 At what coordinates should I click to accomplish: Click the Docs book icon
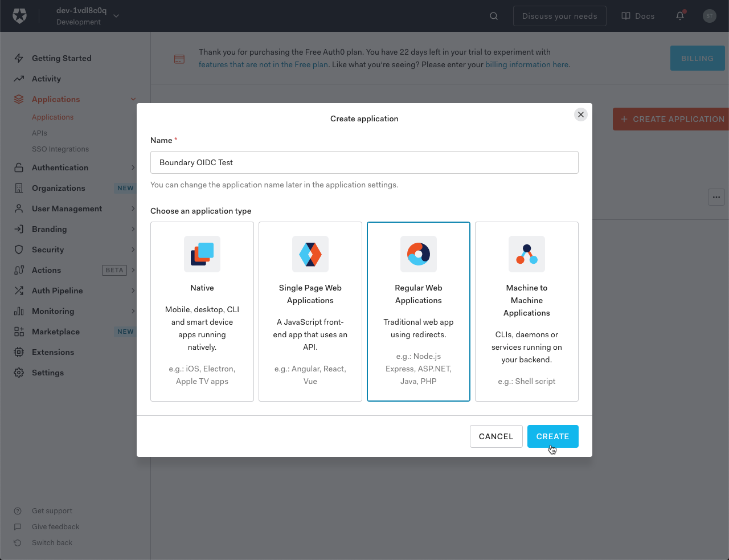point(626,16)
